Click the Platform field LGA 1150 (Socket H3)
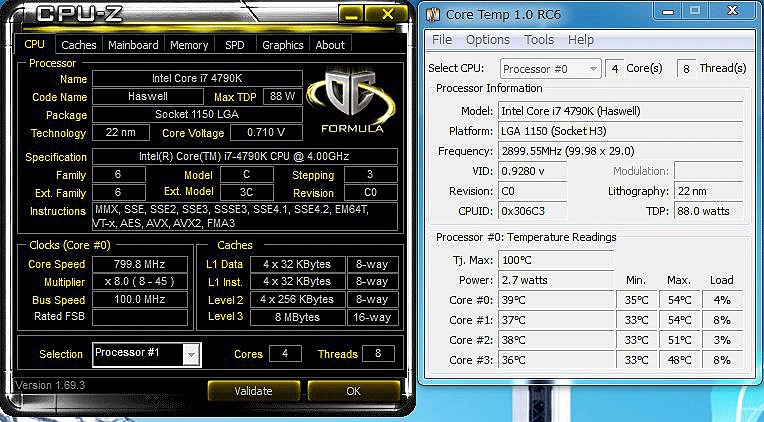The width and height of the screenshot is (764, 422). (x=620, y=131)
